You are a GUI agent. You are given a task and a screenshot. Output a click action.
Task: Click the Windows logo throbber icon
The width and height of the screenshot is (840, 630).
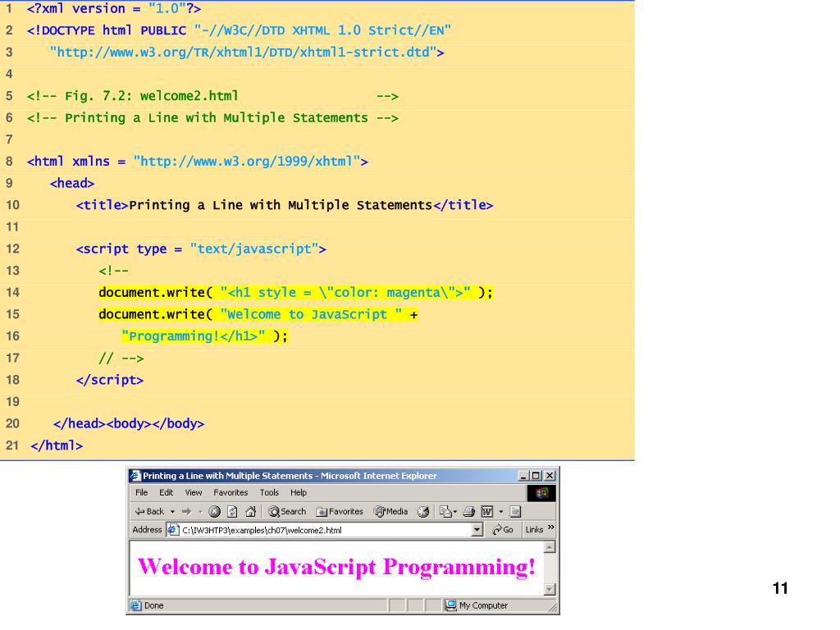(x=541, y=493)
